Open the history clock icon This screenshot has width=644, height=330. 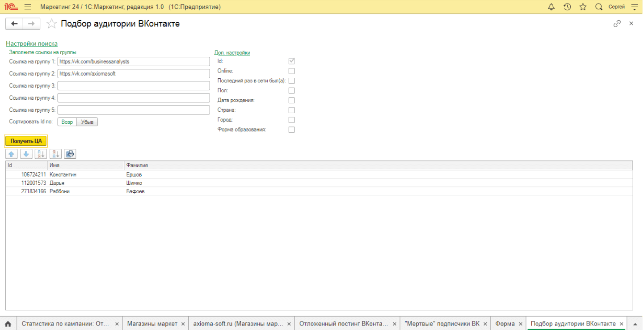567,7
